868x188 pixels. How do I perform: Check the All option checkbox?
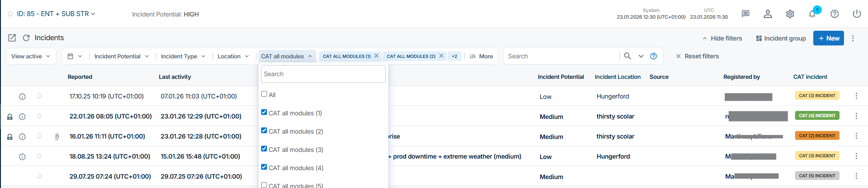tap(264, 94)
